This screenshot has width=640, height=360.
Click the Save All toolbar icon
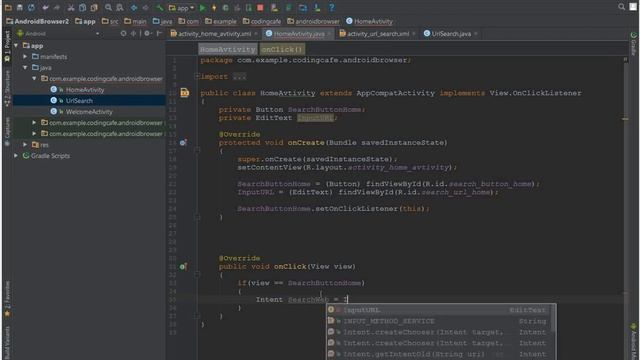coord(20,7)
